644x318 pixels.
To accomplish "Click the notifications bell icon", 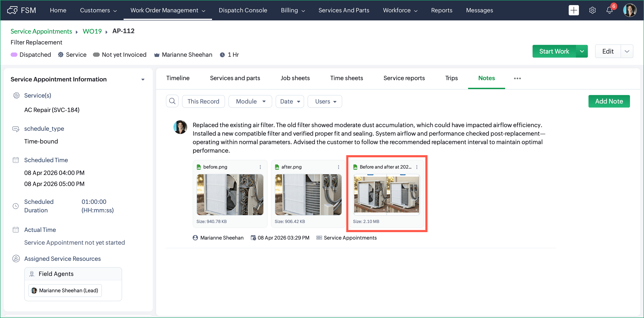I will click(609, 10).
